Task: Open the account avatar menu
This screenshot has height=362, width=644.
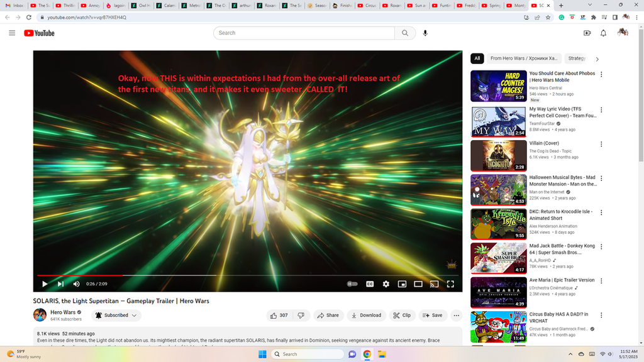Action: (x=623, y=33)
